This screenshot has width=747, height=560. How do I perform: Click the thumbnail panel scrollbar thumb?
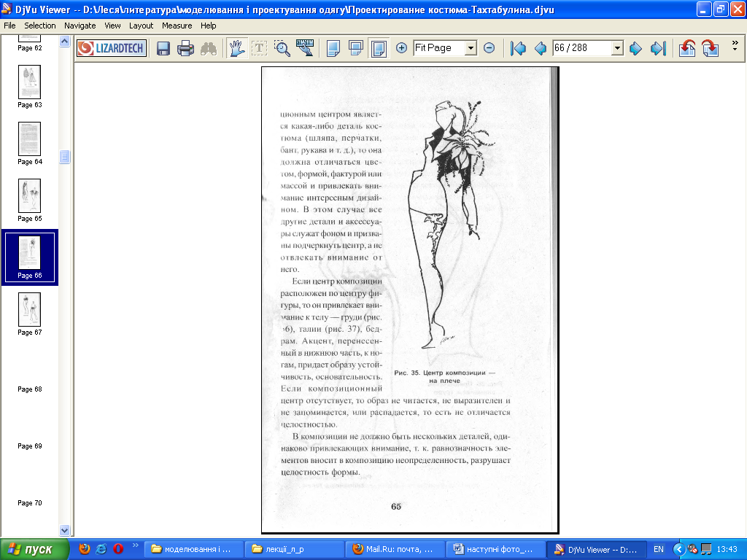click(x=65, y=157)
